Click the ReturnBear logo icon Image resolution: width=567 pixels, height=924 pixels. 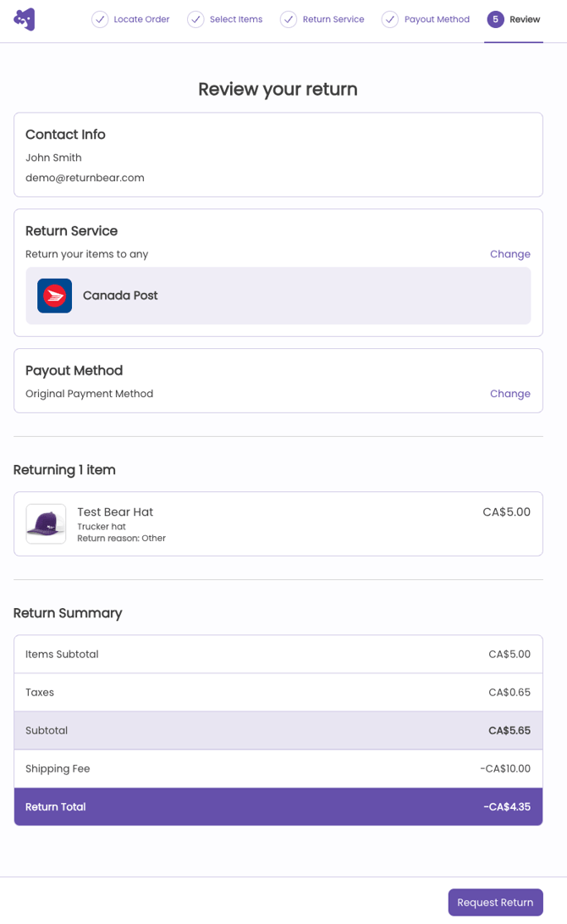[25, 19]
